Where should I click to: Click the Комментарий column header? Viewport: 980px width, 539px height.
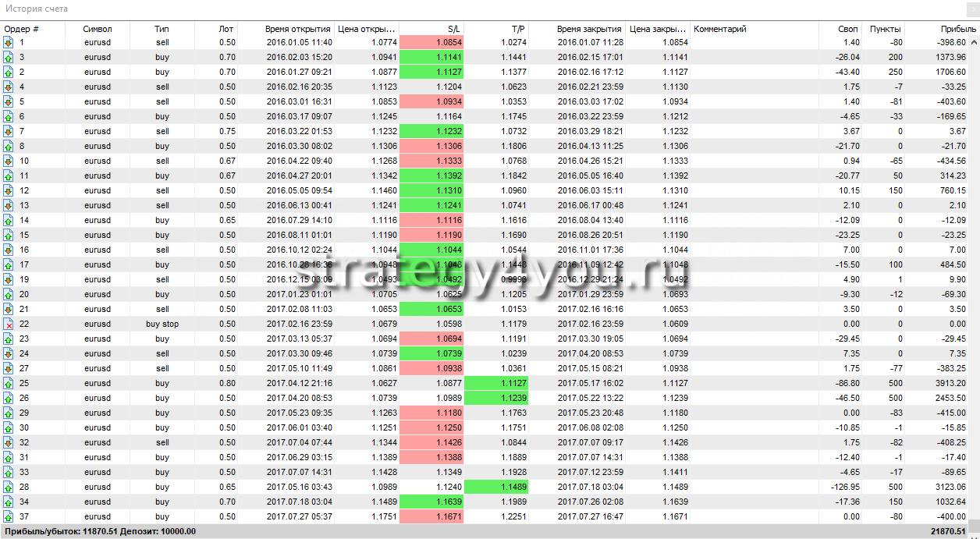point(720,29)
